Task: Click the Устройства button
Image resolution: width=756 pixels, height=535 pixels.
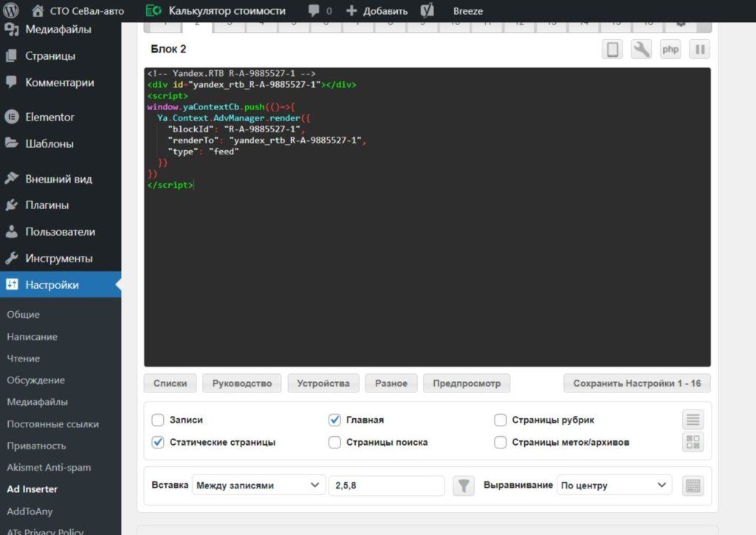Action: pyautogui.click(x=323, y=384)
